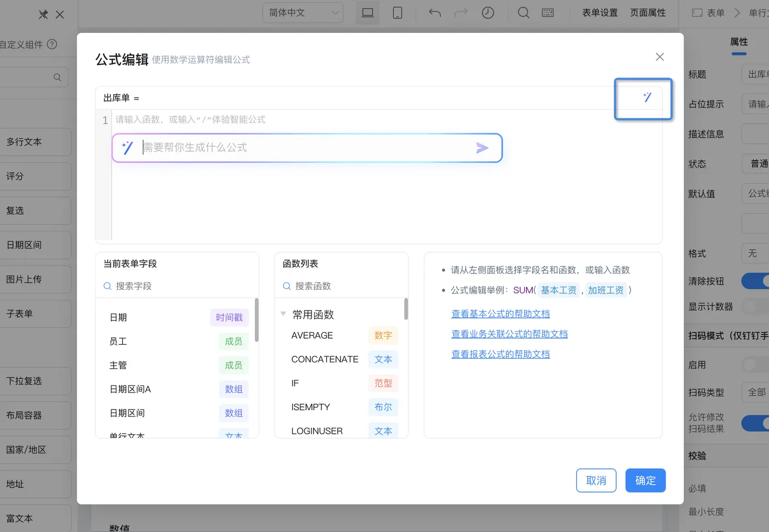Toggle the 允许修改扫码结果 switch
This screenshot has height=532, width=769.
[x=756, y=423]
